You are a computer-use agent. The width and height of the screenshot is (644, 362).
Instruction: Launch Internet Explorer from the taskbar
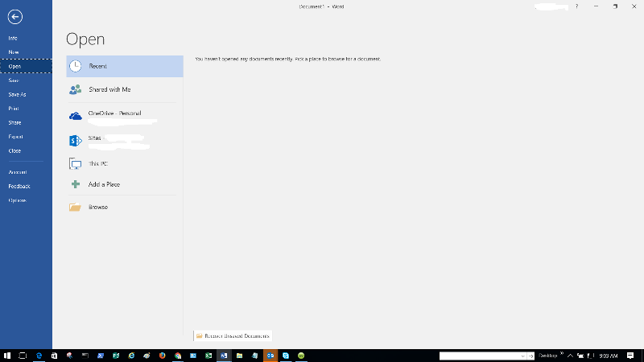tap(131, 356)
